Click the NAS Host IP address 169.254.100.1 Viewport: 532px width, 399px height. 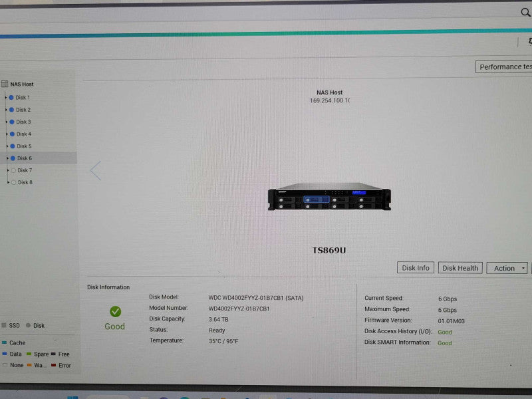(330, 101)
